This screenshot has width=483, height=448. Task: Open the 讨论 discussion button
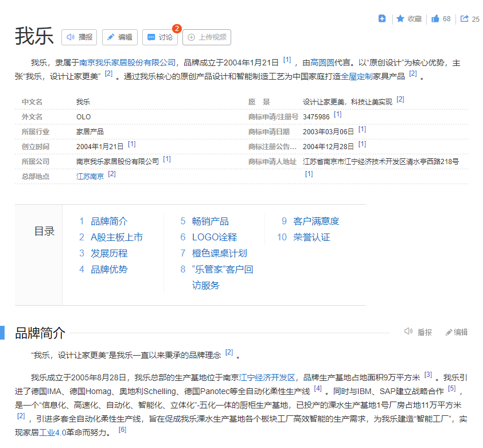click(160, 37)
